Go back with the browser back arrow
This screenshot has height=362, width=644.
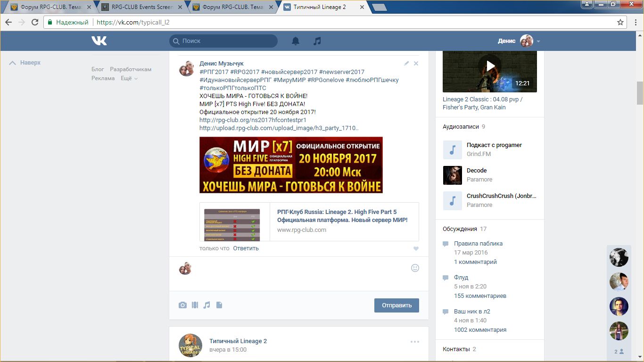tap(8, 22)
